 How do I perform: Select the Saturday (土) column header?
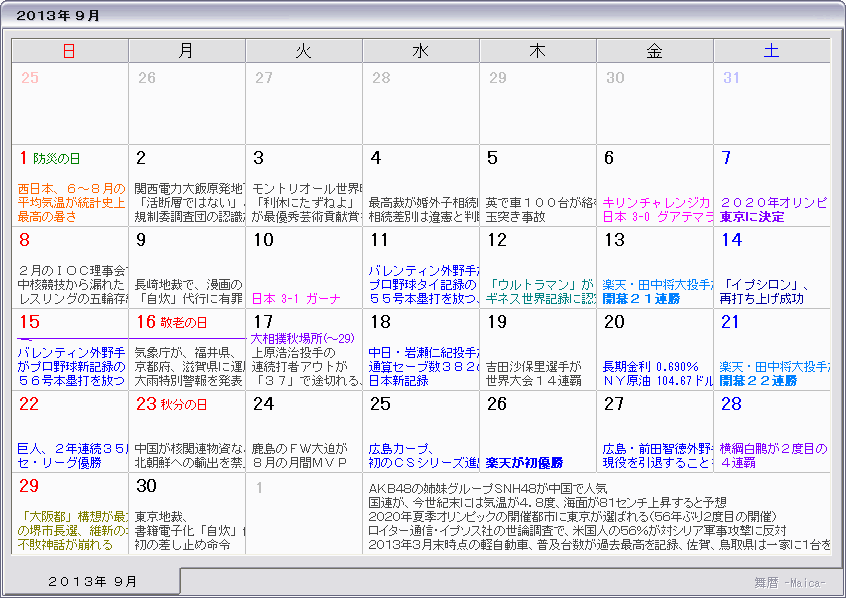click(772, 50)
